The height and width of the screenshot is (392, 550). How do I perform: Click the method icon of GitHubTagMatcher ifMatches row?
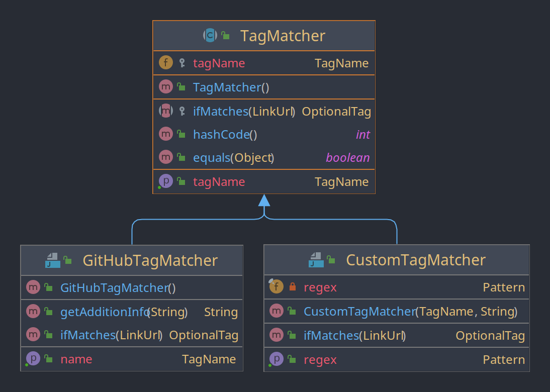[33, 335]
